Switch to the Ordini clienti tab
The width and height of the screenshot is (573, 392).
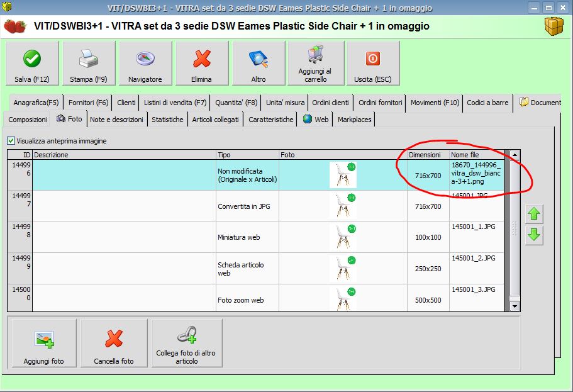pyautogui.click(x=330, y=103)
